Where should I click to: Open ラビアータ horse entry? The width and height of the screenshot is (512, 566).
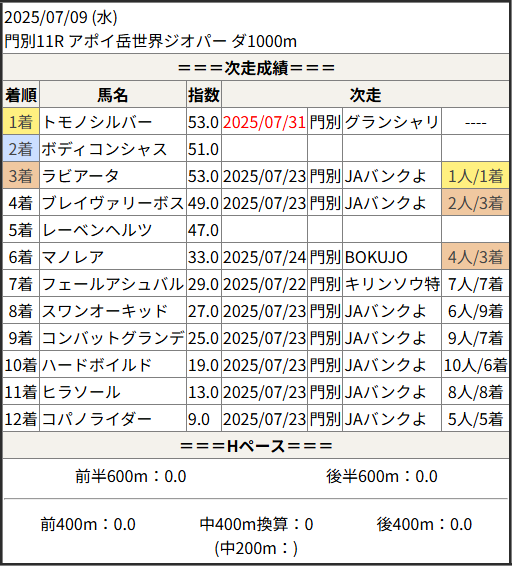(80, 176)
